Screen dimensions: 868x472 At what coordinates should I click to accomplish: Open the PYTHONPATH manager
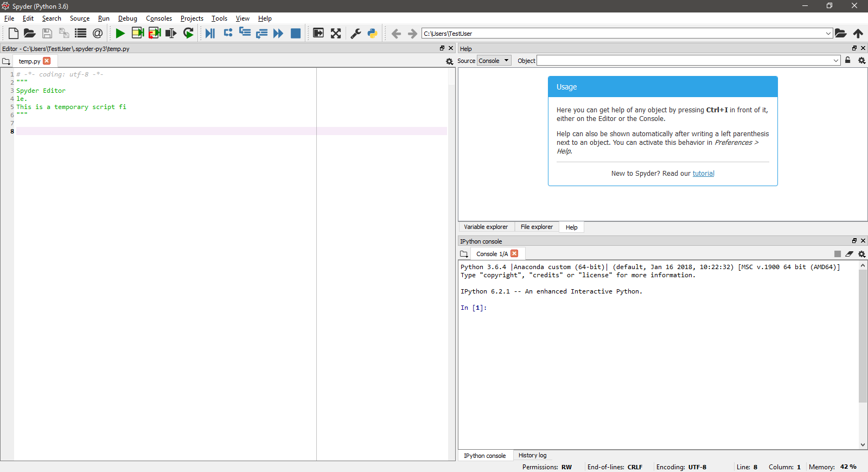pos(373,33)
